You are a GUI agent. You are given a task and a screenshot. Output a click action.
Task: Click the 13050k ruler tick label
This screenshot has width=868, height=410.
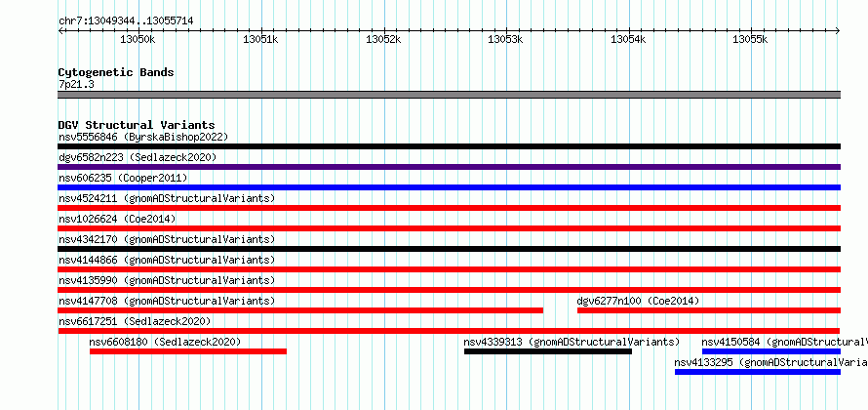pos(138,39)
